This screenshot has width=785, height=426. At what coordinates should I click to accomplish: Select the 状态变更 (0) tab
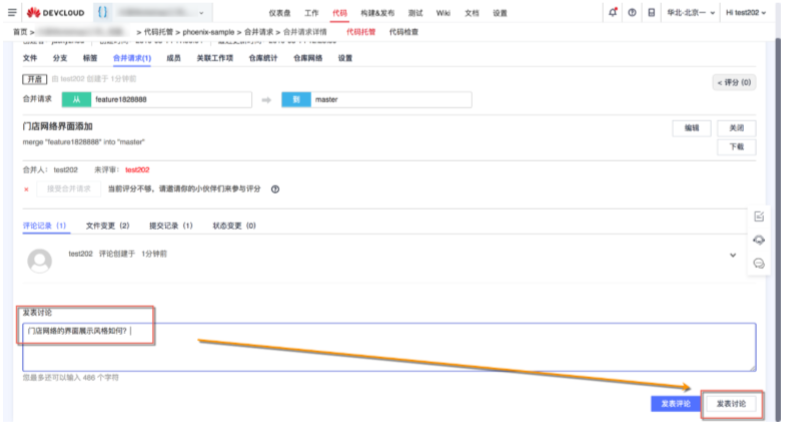pos(234,226)
